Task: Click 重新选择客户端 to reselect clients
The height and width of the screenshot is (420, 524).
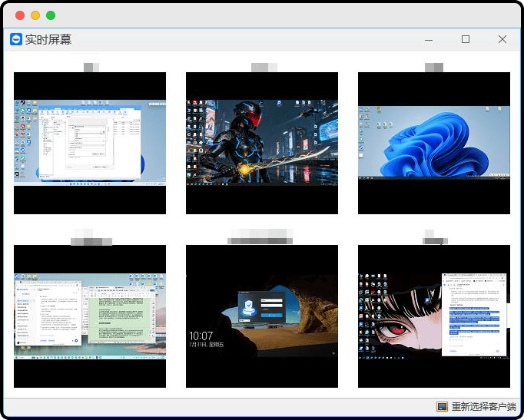Action: (x=483, y=406)
